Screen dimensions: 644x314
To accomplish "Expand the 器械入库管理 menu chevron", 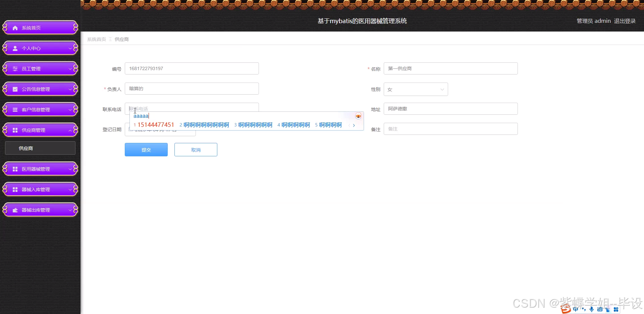I will (x=70, y=190).
